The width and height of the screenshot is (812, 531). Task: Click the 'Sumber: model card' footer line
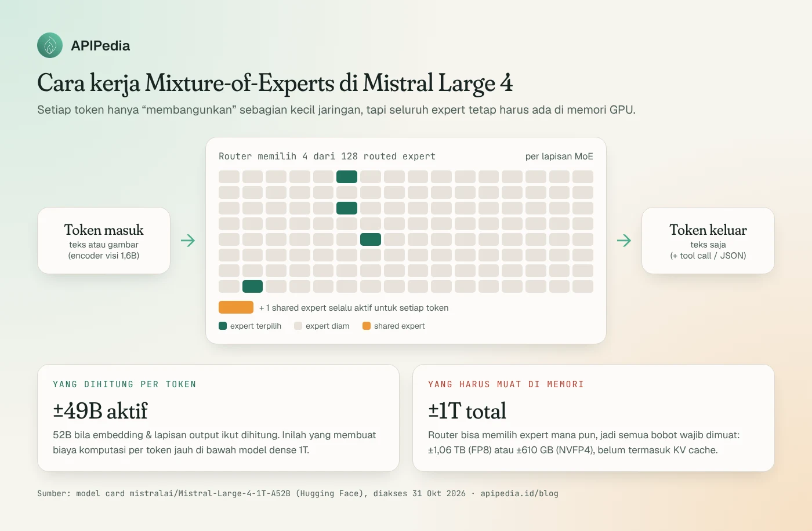coord(298,493)
